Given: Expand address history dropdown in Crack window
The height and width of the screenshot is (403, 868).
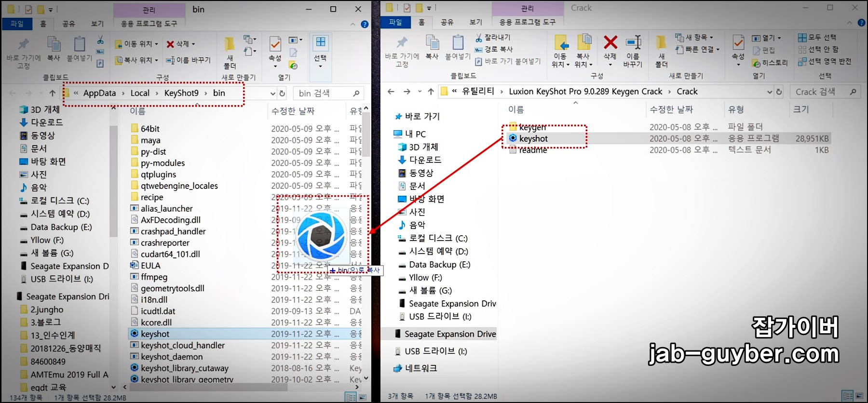Looking at the screenshot, I should pyautogui.click(x=770, y=92).
